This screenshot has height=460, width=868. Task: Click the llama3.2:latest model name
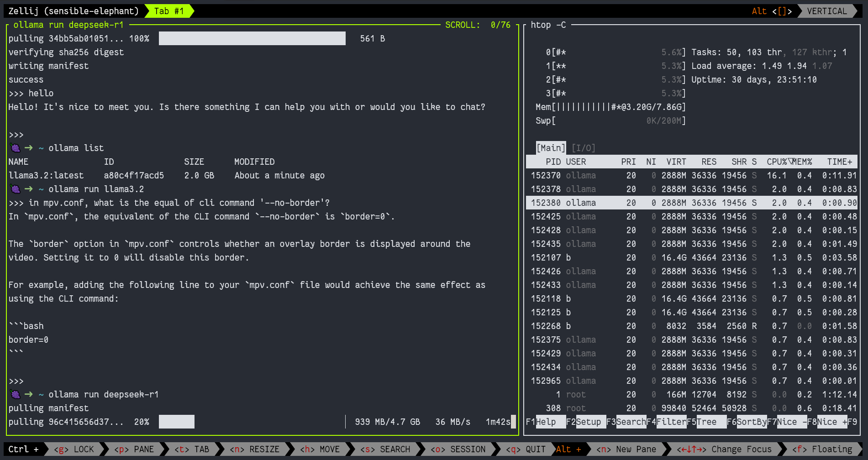[x=46, y=175]
